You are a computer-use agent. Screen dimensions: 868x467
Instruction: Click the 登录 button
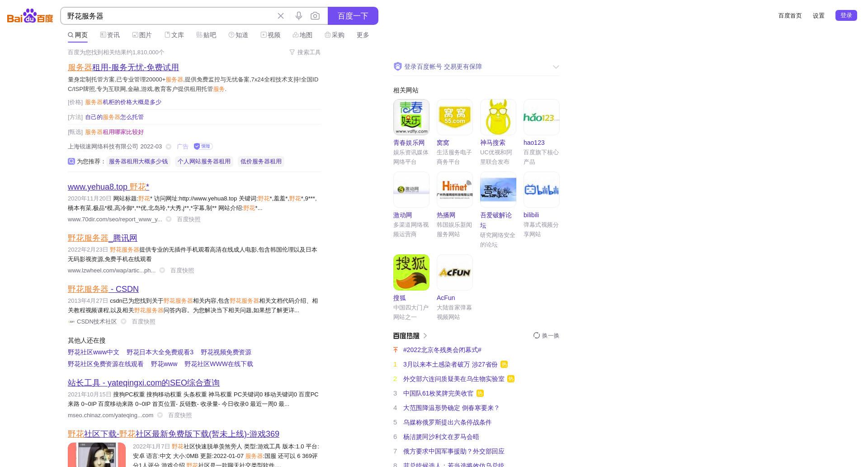coord(846,15)
